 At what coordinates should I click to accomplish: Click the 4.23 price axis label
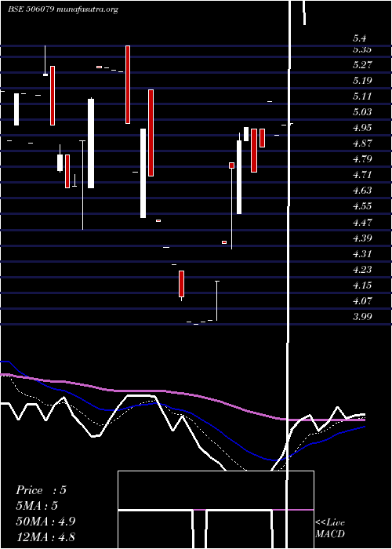(362, 270)
